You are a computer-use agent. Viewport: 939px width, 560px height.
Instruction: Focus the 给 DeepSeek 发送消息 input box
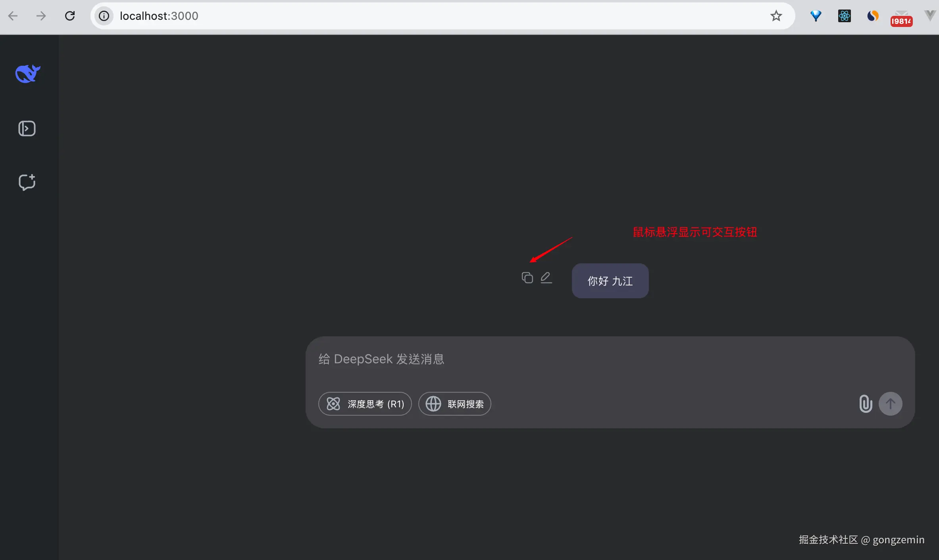pyautogui.click(x=556, y=359)
